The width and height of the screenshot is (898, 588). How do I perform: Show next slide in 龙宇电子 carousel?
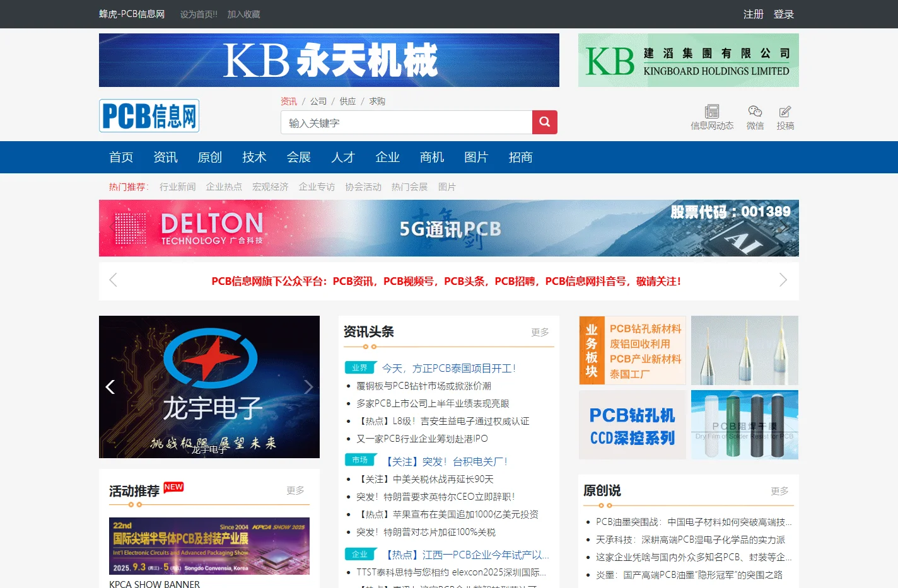tap(308, 387)
